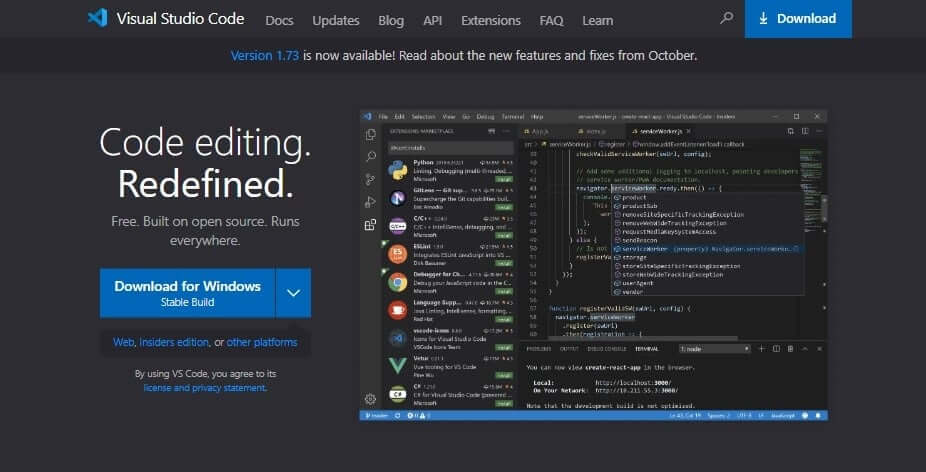Screen dimensions: 926x472
Task: Open Updates in the navigation bar
Action: (336, 21)
